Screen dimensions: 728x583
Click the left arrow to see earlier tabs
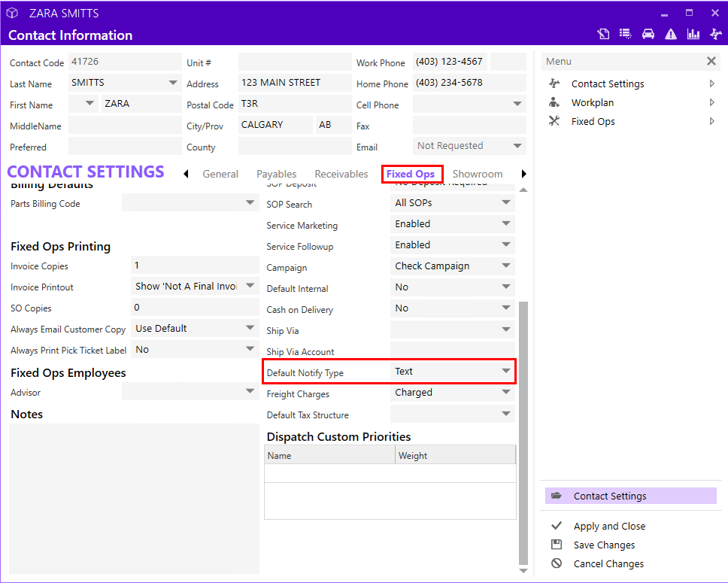(x=187, y=174)
